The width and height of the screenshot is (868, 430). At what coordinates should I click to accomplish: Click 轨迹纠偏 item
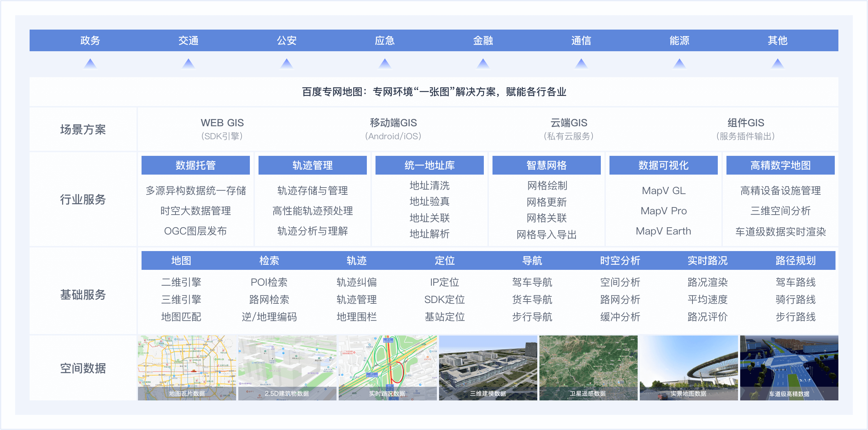point(357,282)
